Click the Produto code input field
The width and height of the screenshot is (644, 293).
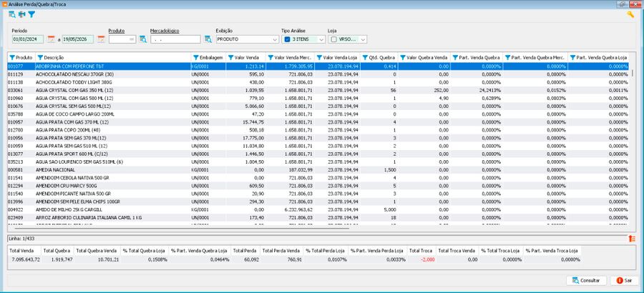pyautogui.click(x=122, y=39)
